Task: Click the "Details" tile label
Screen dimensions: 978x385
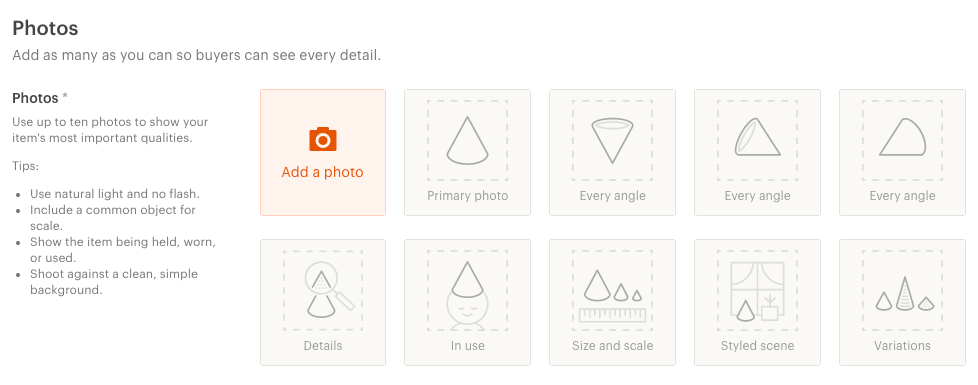Action: pyautogui.click(x=322, y=346)
